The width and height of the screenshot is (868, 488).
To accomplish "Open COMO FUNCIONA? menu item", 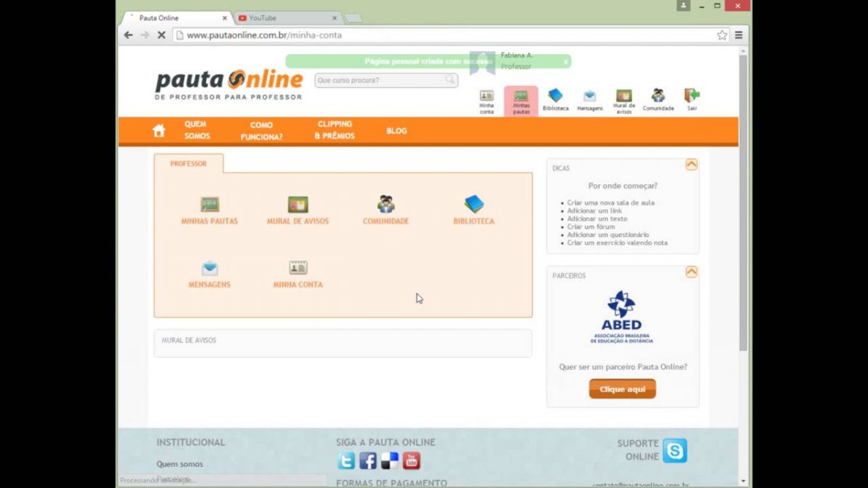I will click(261, 131).
